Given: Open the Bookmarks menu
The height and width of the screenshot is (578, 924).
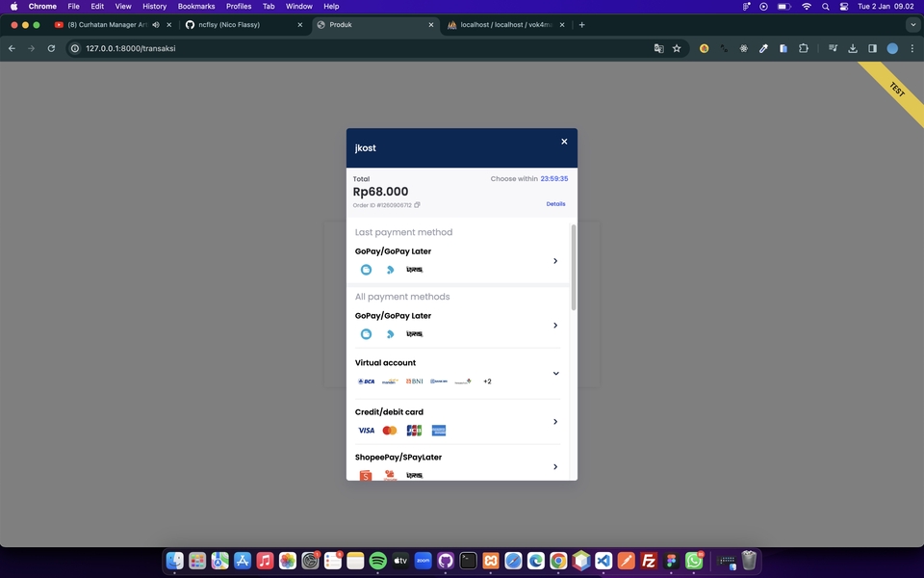Looking at the screenshot, I should pos(196,7).
